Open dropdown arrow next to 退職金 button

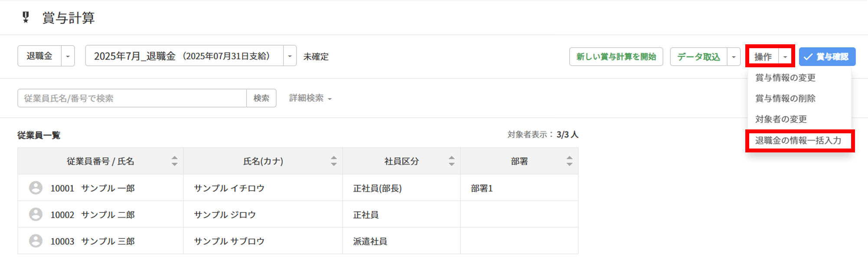pyautogui.click(x=68, y=56)
